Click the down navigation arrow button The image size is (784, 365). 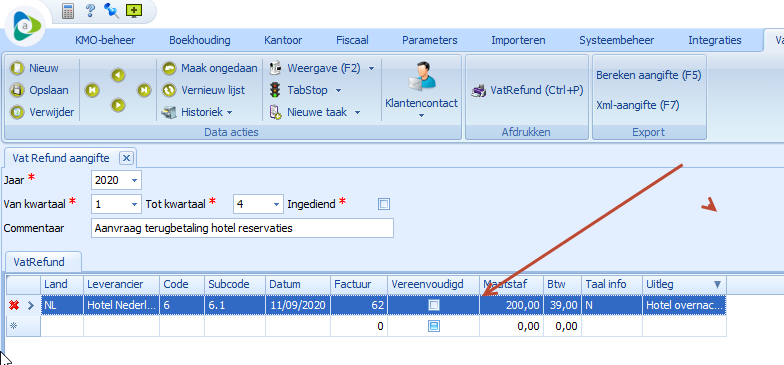tap(118, 106)
